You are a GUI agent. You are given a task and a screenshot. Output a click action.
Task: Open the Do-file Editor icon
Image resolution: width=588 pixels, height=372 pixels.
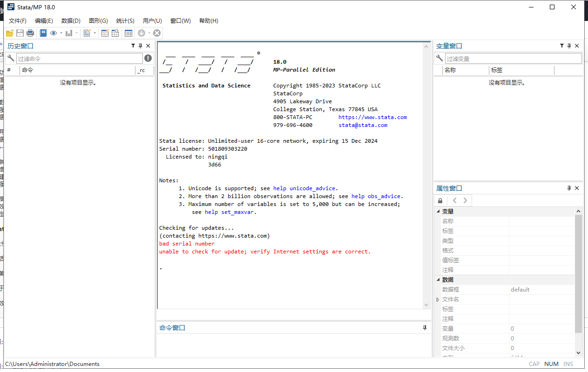[x=87, y=33]
